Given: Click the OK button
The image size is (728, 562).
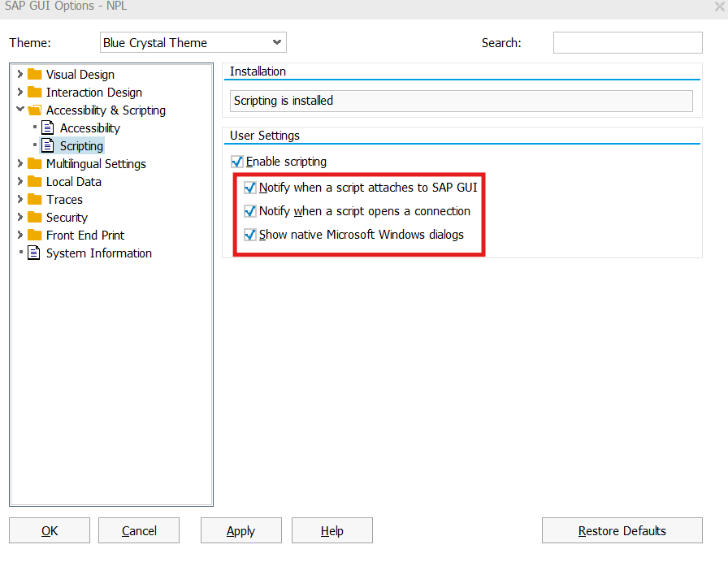Looking at the screenshot, I should point(50,530).
